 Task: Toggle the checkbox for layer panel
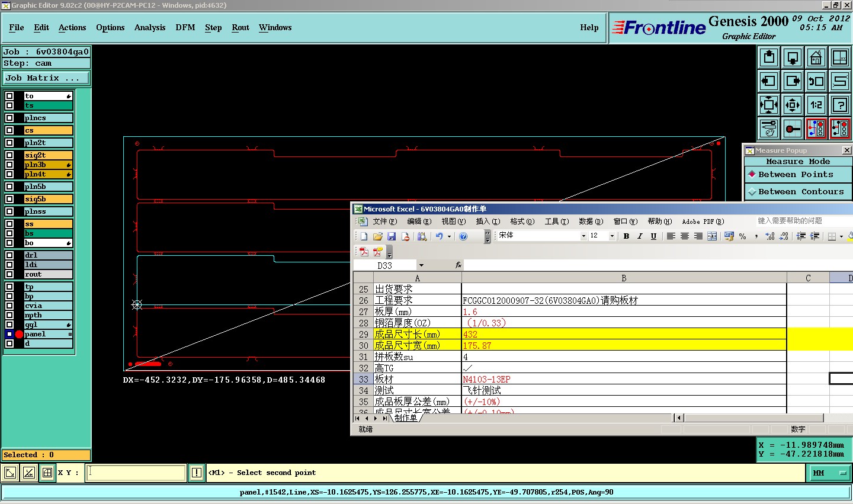pyautogui.click(x=9, y=334)
